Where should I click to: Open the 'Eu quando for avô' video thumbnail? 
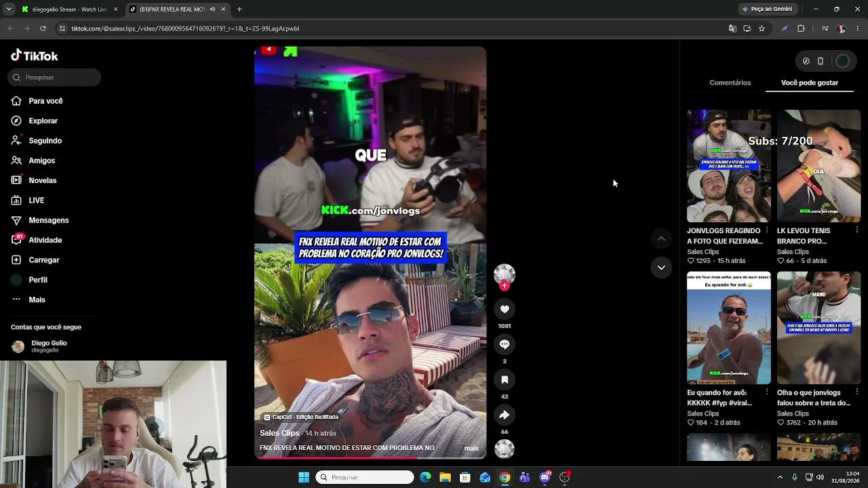pyautogui.click(x=729, y=328)
